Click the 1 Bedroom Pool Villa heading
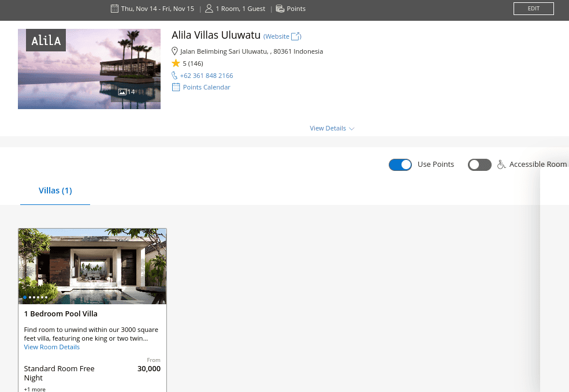This screenshot has height=392, width=569. pyautogui.click(x=61, y=313)
